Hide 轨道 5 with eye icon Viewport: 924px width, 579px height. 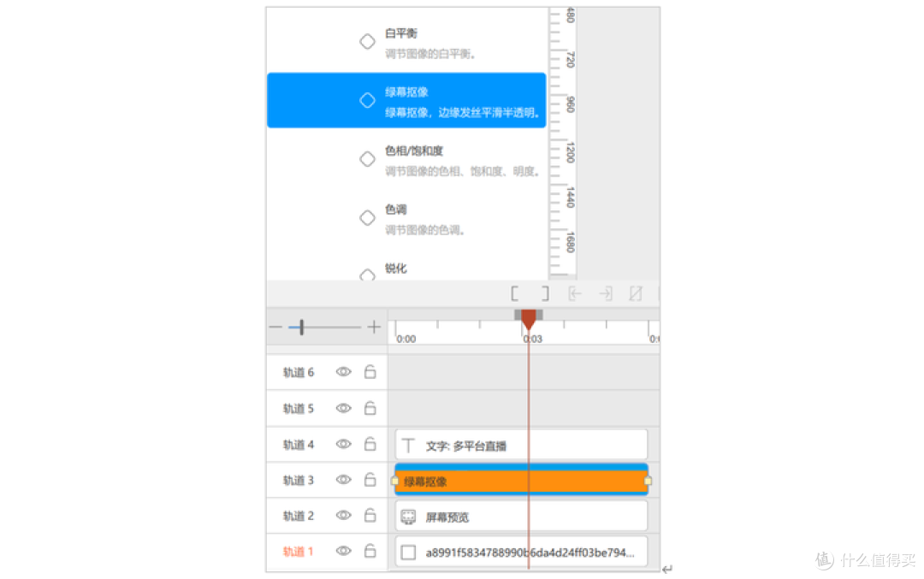(344, 408)
